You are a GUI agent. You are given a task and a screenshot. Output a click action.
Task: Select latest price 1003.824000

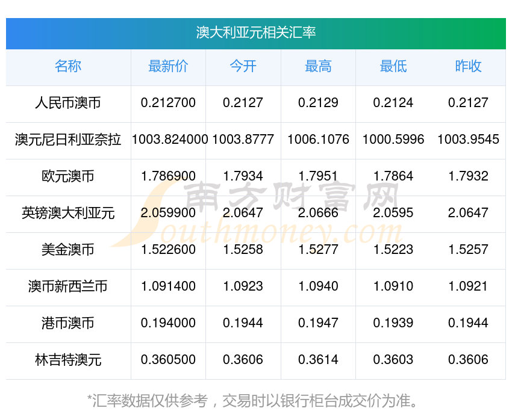click(x=170, y=140)
